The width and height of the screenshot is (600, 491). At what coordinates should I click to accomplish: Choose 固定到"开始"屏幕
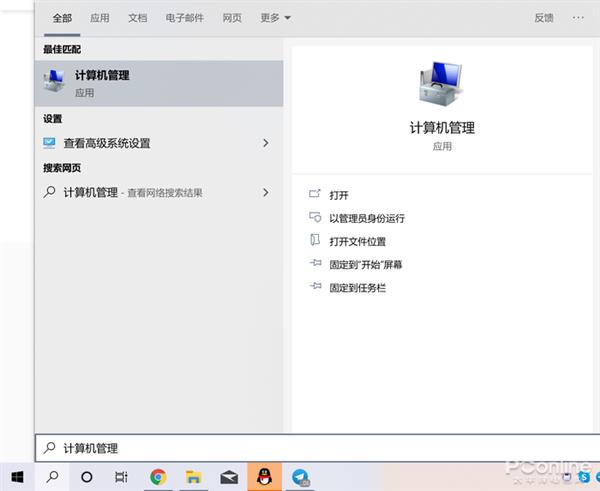365,264
